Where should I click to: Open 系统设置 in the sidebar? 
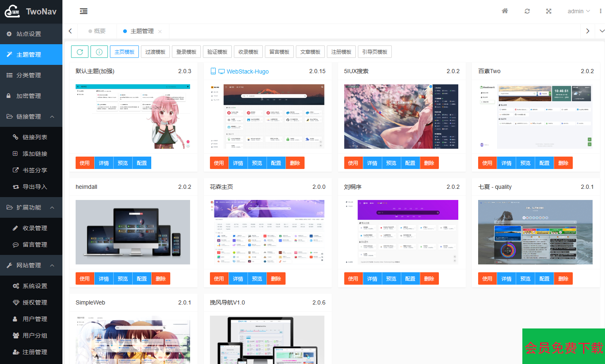pyautogui.click(x=35, y=286)
